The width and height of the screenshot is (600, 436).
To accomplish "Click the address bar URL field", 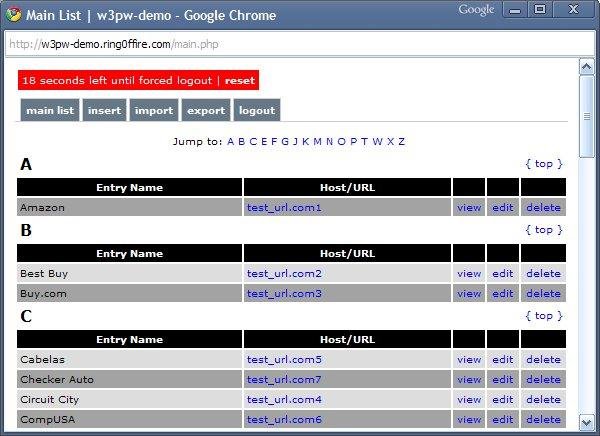I will 300,44.
